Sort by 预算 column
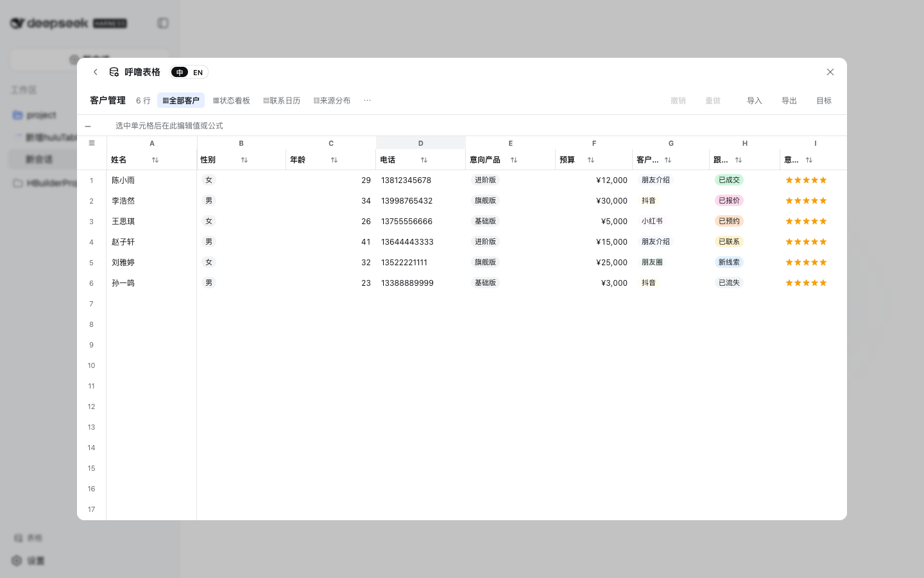924x578 pixels. click(x=590, y=160)
